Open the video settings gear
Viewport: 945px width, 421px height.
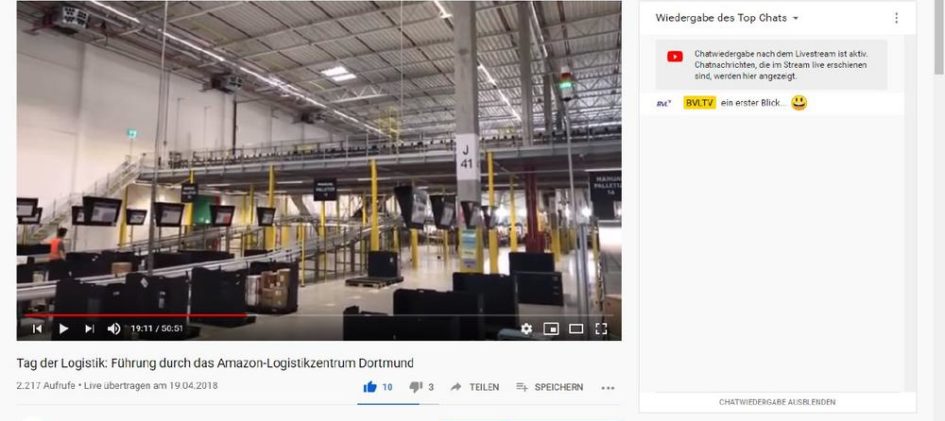click(526, 329)
